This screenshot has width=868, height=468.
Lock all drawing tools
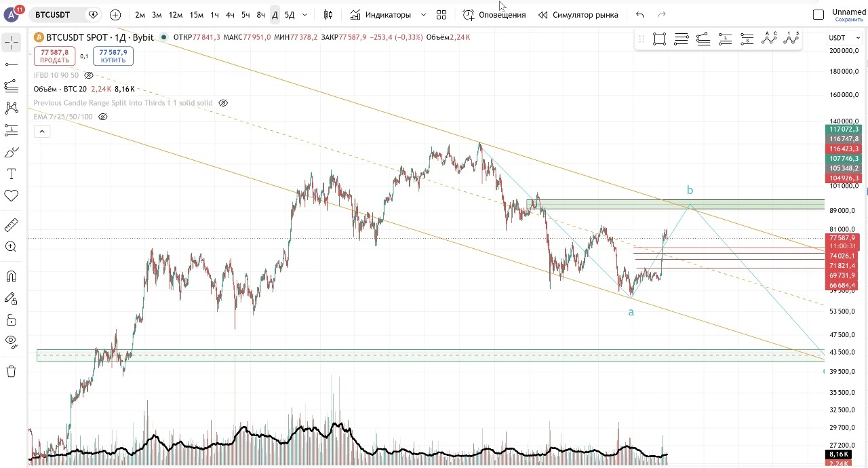click(x=12, y=319)
